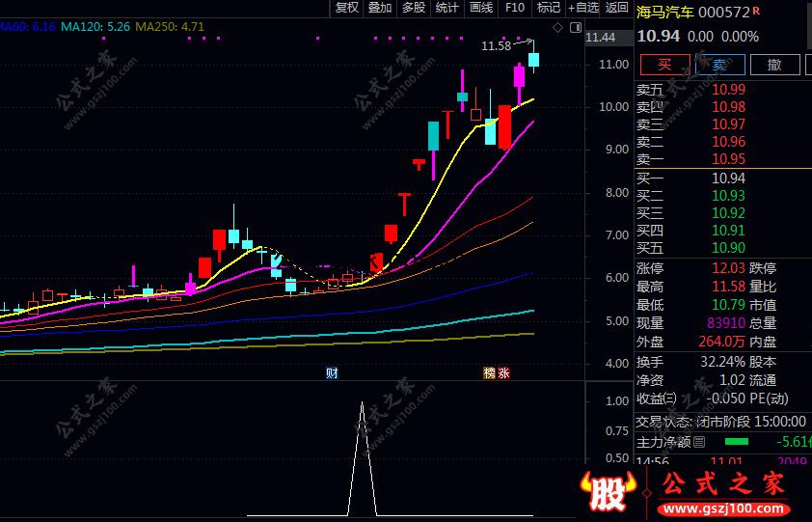This screenshot has height=522, width=812.
Task: Click the red R badge beside stock code
Action: pyautogui.click(x=757, y=10)
